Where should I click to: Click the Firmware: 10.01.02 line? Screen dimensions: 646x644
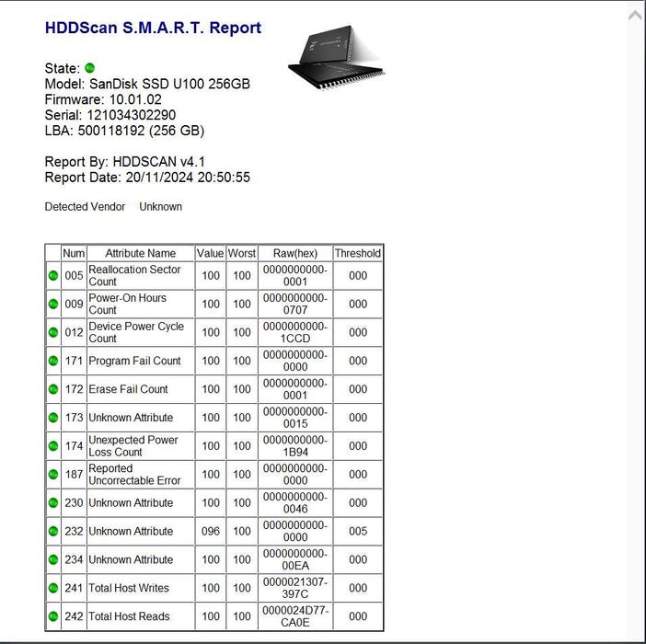(103, 99)
